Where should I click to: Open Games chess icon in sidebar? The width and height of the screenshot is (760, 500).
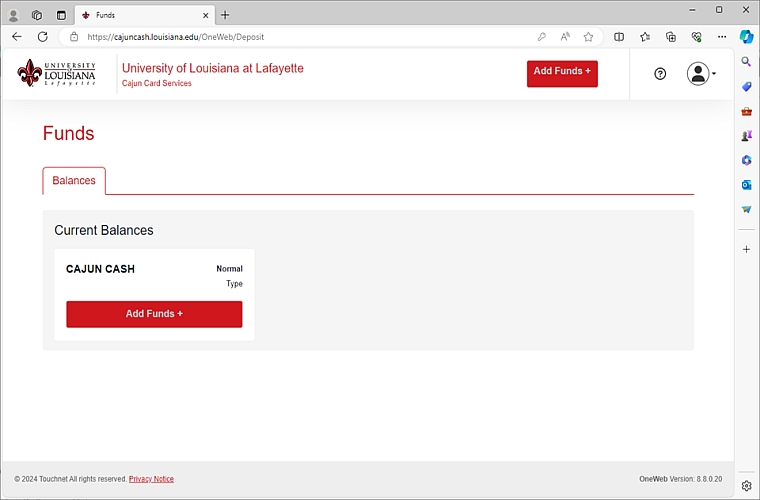[x=746, y=136]
